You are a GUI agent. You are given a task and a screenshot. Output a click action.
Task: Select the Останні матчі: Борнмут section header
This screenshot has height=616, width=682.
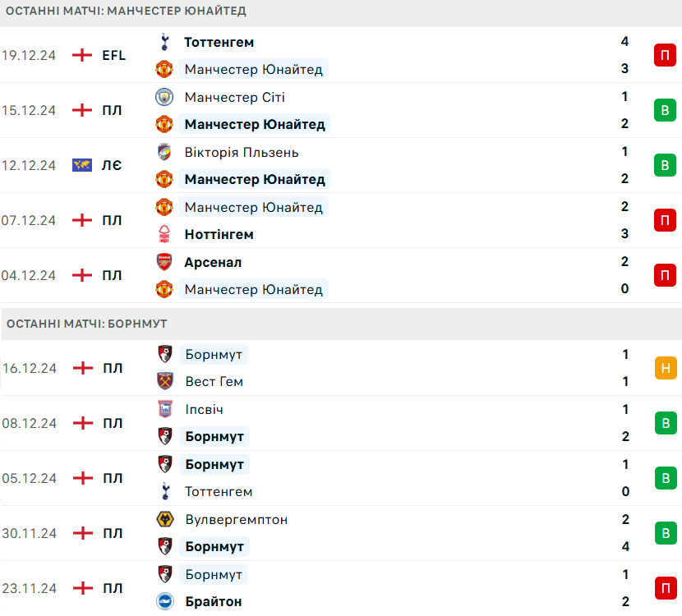click(87, 324)
